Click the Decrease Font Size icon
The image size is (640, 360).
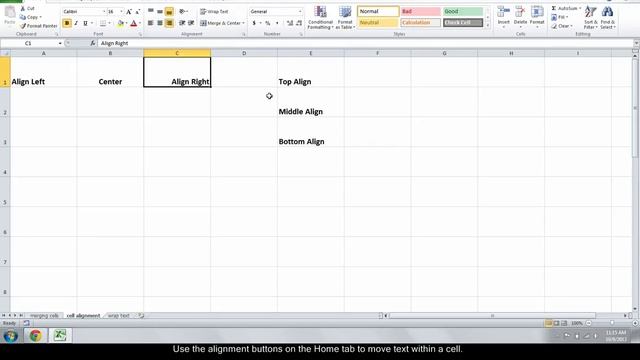[138, 12]
